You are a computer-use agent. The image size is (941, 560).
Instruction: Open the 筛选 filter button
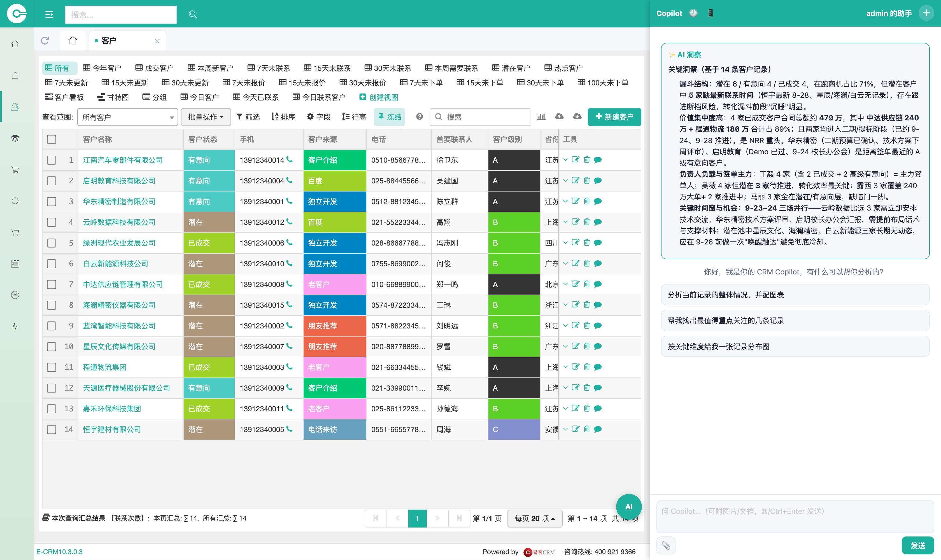click(x=248, y=117)
